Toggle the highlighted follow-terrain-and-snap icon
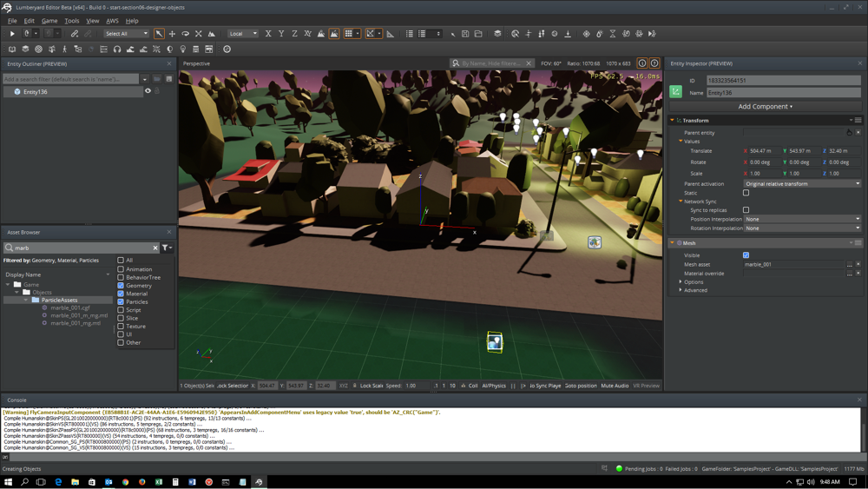Screen dimensions: 868x489 tap(334, 34)
